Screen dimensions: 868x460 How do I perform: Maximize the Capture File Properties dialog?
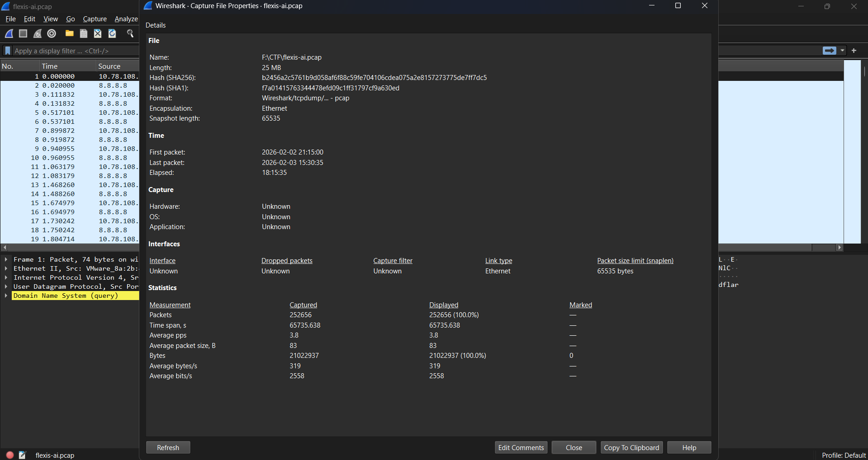tap(678, 5)
